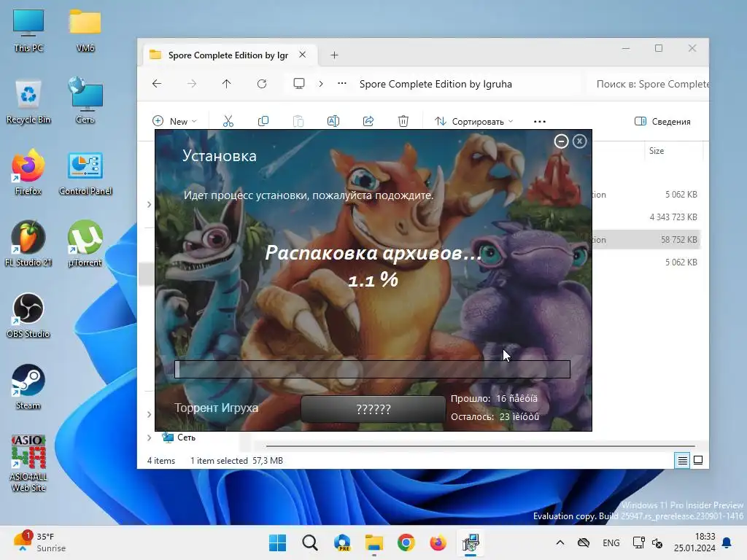Open notifications bell in system tray
This screenshot has width=747, height=560.
click(727, 542)
